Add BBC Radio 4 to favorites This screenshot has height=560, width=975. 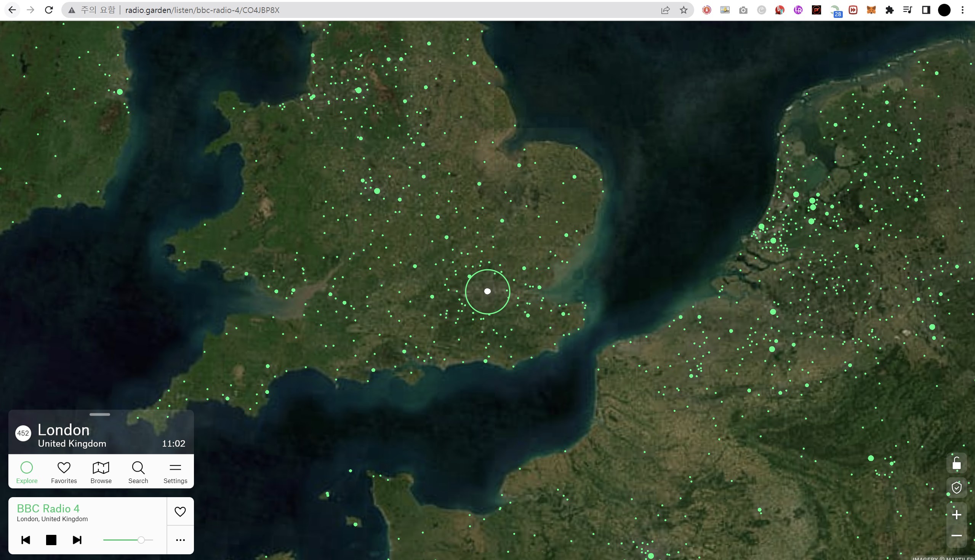[x=180, y=512]
